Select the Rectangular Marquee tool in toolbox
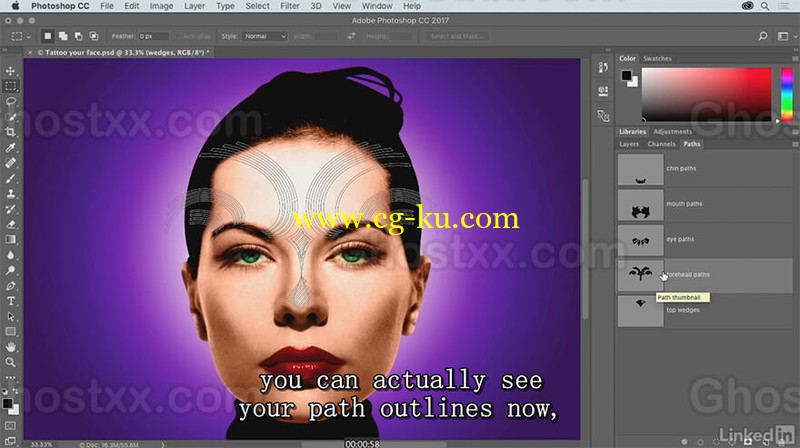Screen dimensions: 800x448 (10, 86)
